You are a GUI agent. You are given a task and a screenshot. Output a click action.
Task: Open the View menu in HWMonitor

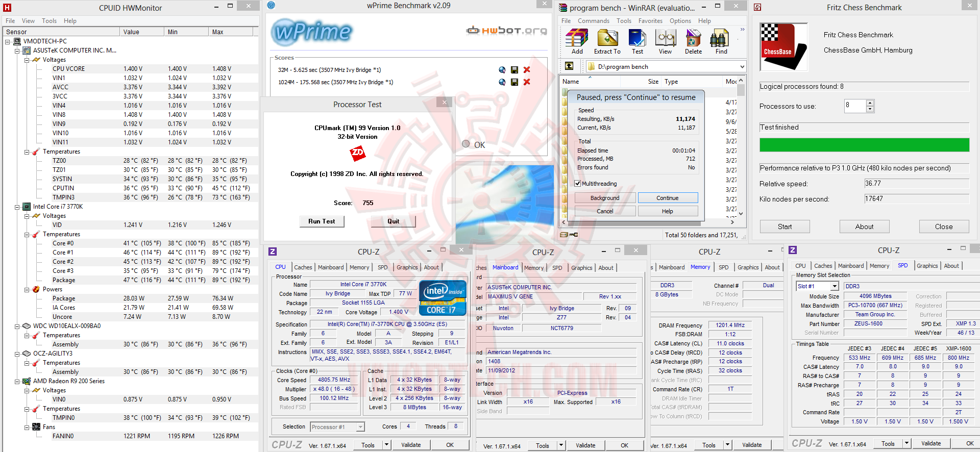click(x=28, y=21)
